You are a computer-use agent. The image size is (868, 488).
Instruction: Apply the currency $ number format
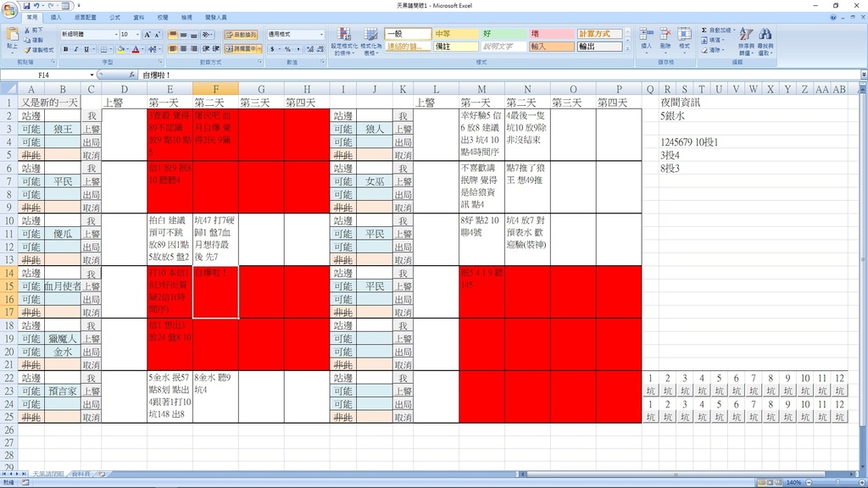click(274, 49)
